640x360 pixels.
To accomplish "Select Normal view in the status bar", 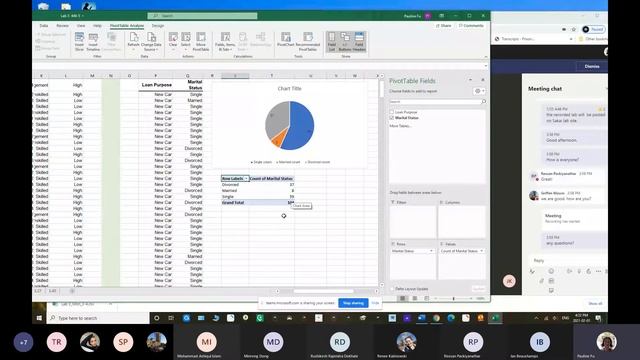I will coord(403,298).
